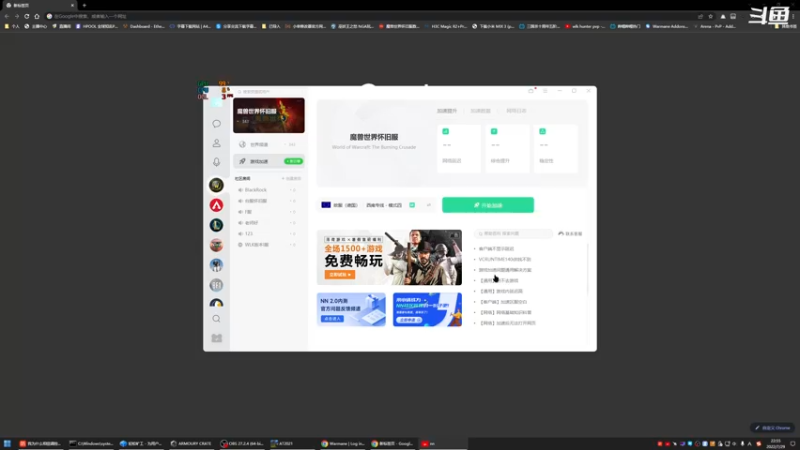
Task: Select the fourth game avatar below League icon
Action: 216,245
